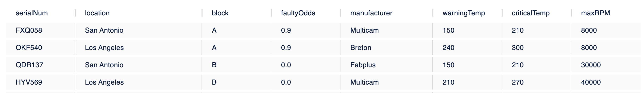
Task: Click the column divider after serialNum header
Action: point(75,13)
